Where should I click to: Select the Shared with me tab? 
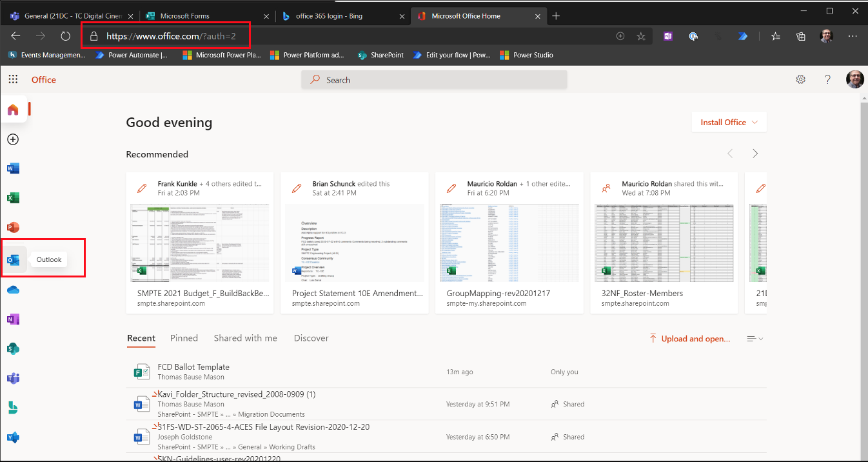pos(245,338)
